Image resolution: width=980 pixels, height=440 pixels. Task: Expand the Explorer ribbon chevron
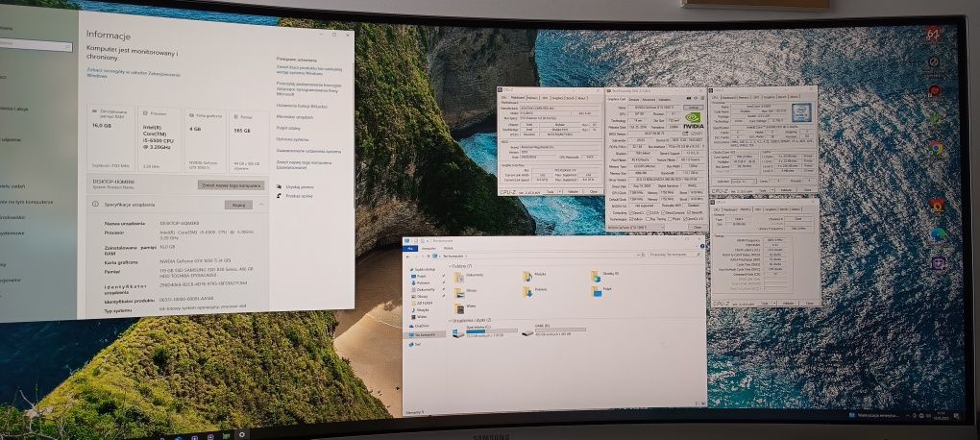coord(697,246)
